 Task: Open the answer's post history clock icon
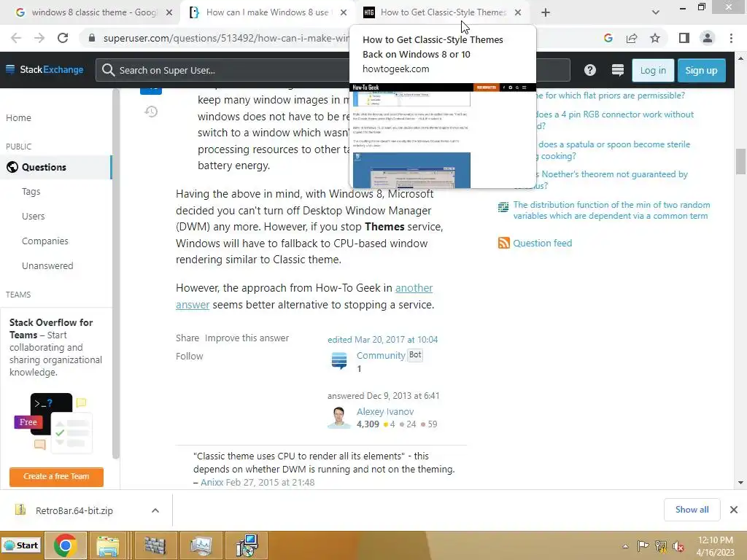151,112
